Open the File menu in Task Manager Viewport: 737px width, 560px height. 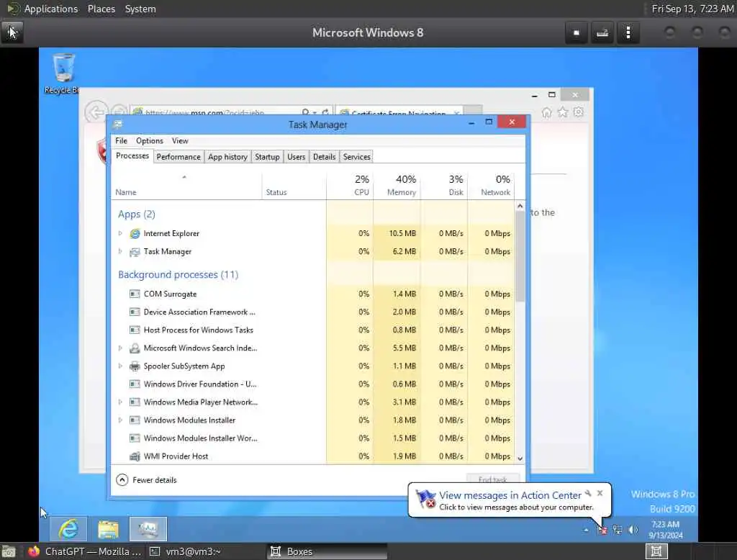(x=121, y=141)
